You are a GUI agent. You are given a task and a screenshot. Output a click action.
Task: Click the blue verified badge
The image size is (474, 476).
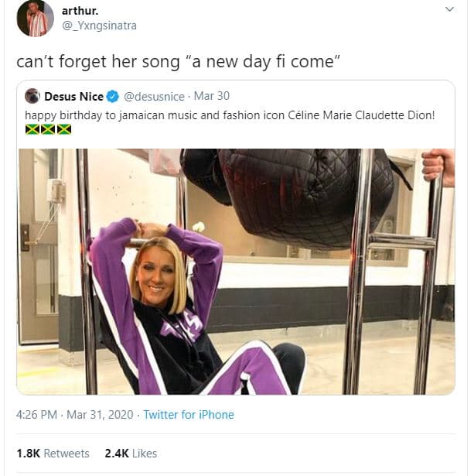(112, 97)
